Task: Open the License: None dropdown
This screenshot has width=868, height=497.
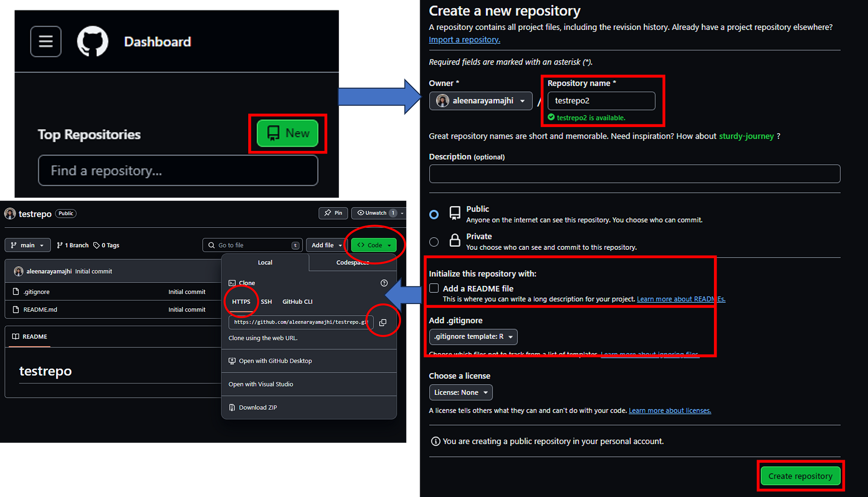Action: pyautogui.click(x=461, y=392)
